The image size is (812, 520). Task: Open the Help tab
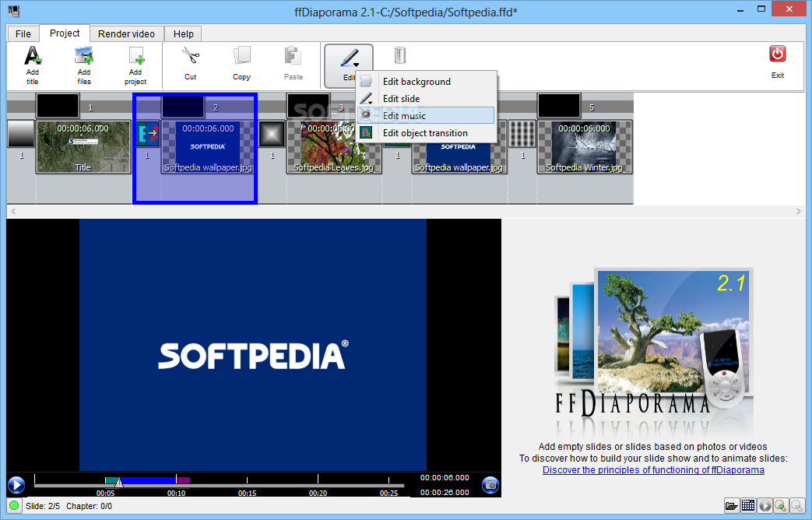(x=183, y=33)
